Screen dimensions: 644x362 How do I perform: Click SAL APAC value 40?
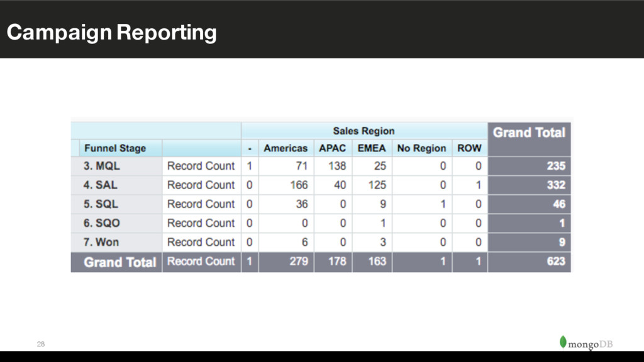click(x=340, y=185)
